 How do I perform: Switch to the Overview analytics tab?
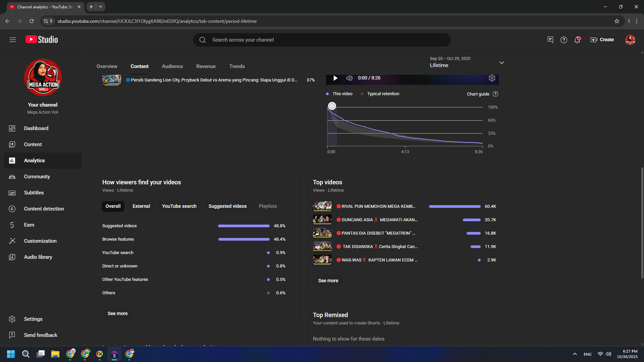pos(107,66)
